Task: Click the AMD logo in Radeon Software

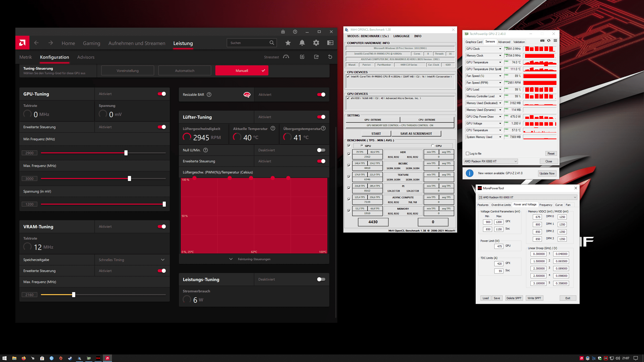Action: (x=22, y=43)
